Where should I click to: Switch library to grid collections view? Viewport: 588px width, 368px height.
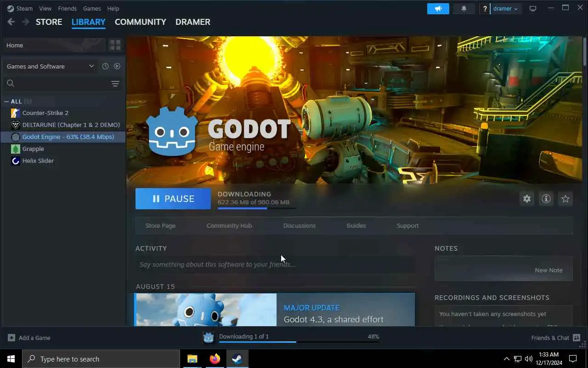coord(115,45)
